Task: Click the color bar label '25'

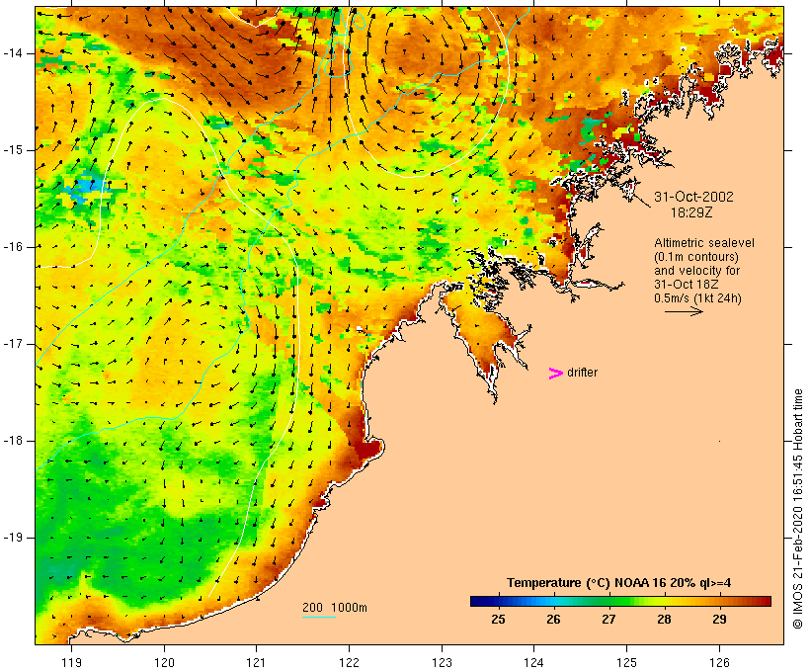Action: (498, 619)
